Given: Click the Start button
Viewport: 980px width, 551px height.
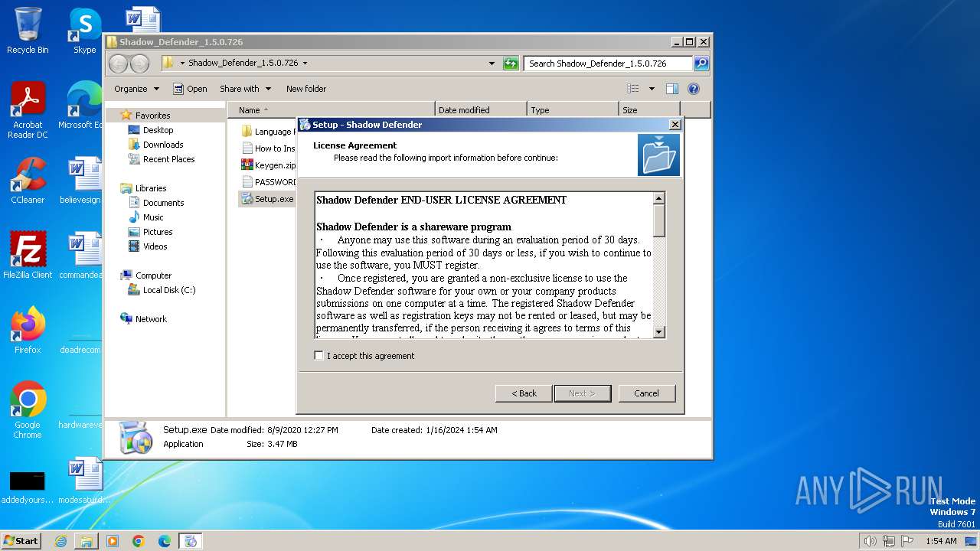Looking at the screenshot, I should (21, 541).
